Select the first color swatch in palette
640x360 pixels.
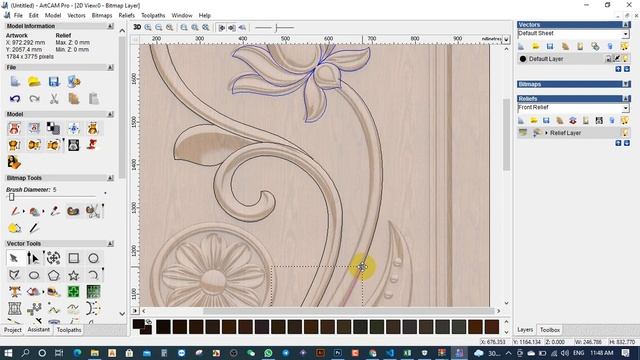click(x=163, y=327)
